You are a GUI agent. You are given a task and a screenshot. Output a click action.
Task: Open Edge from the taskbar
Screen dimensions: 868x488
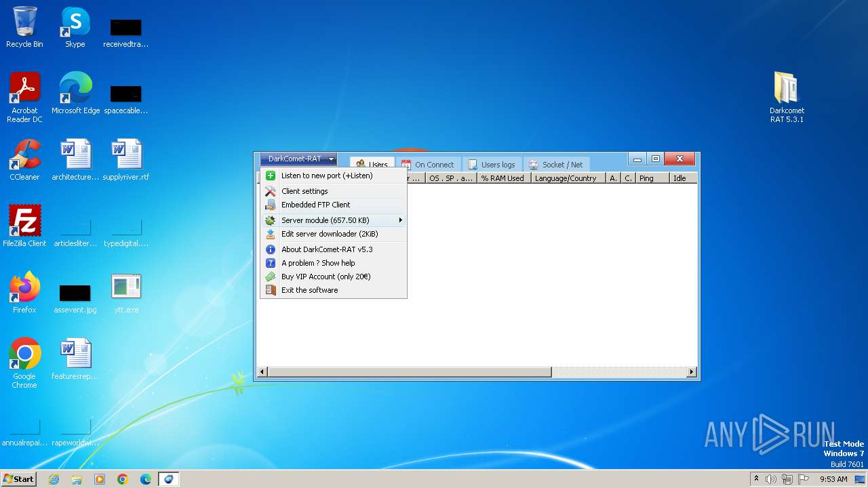[146, 479]
